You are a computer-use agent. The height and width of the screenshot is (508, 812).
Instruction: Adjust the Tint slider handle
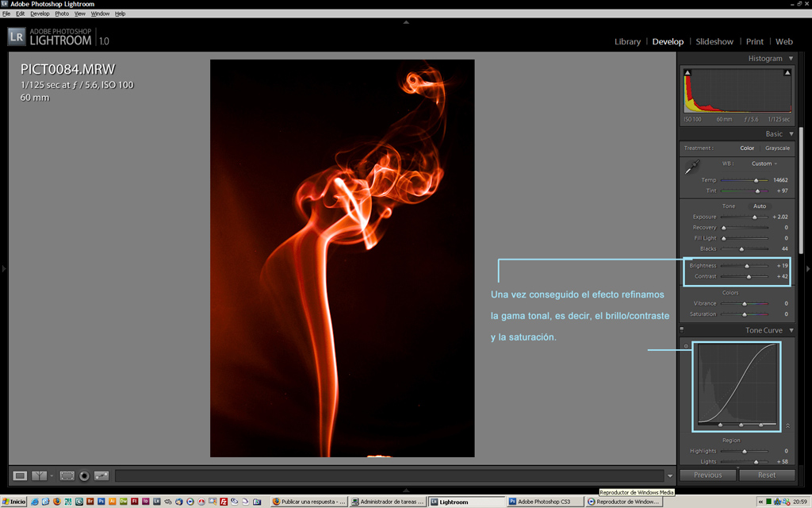[x=757, y=191]
